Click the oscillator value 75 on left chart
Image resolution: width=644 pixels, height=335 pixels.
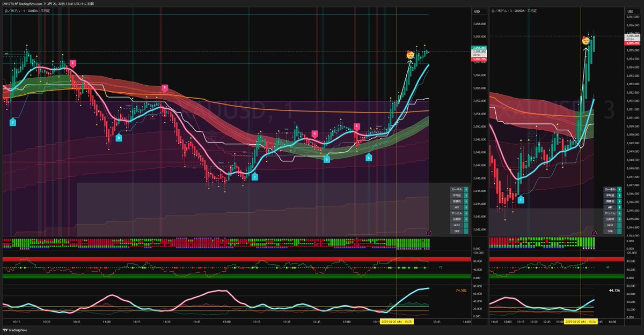point(440,267)
